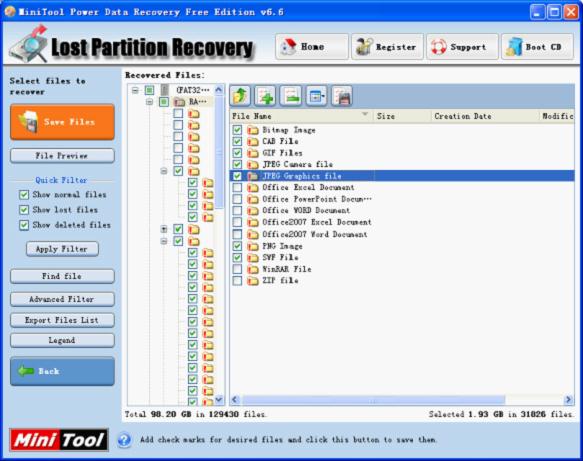The image size is (583, 461).
Task: Click the Save Files button
Action: pyautogui.click(x=62, y=122)
